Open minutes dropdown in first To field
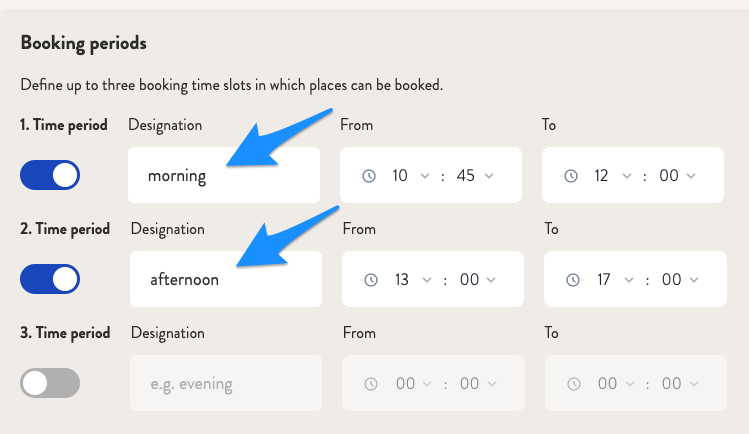This screenshot has width=749, height=434. coord(677,176)
